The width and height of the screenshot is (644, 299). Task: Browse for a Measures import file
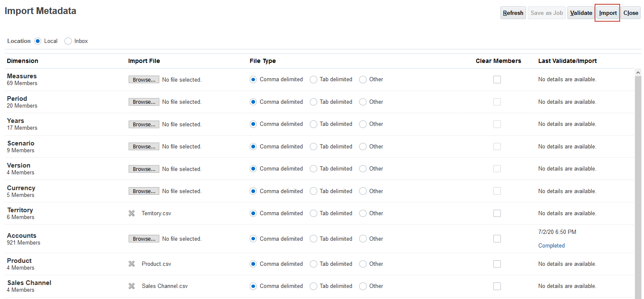144,80
